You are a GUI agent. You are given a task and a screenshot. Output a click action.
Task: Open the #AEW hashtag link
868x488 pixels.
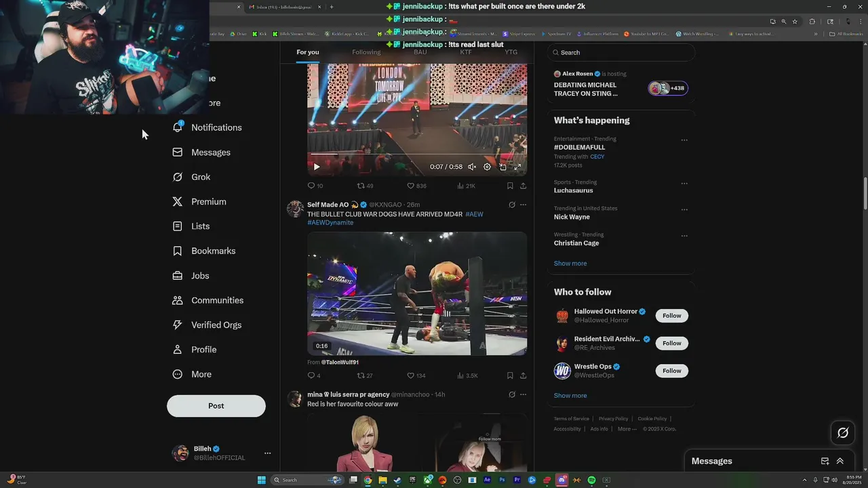coord(474,214)
